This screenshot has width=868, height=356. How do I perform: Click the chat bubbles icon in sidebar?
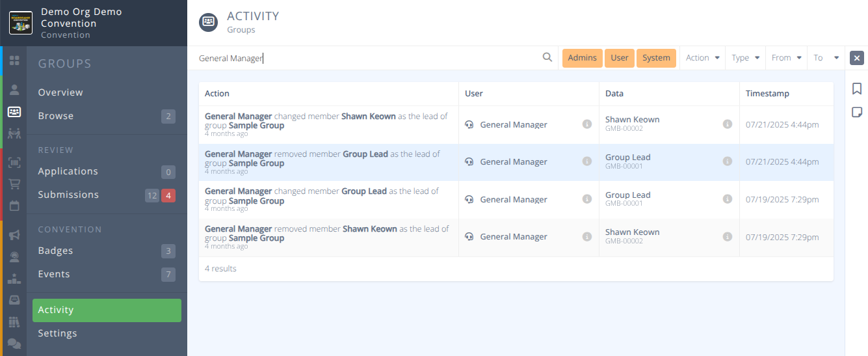coord(14,344)
